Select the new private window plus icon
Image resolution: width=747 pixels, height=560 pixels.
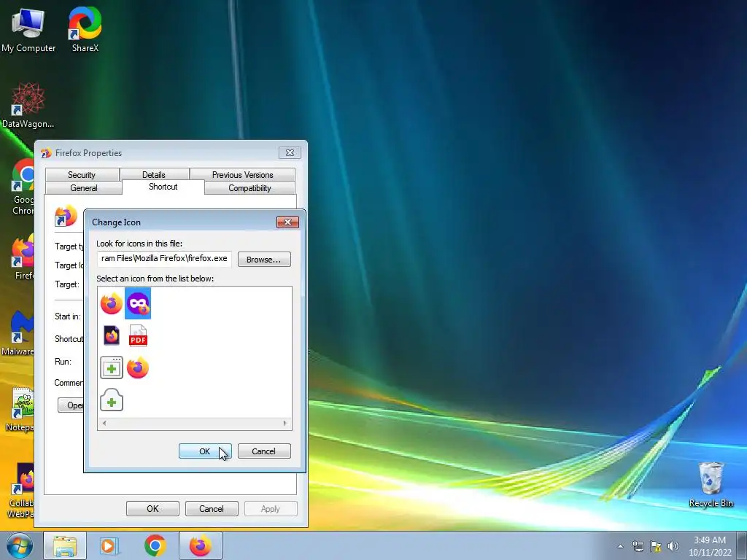coord(112,400)
